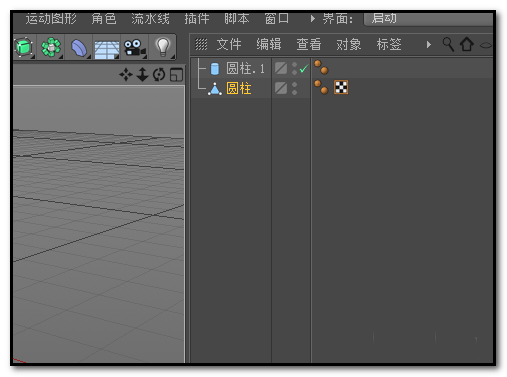Click the checkerboard UVW tag on 圆柱
The width and height of the screenshot is (507, 377).
[x=341, y=87]
